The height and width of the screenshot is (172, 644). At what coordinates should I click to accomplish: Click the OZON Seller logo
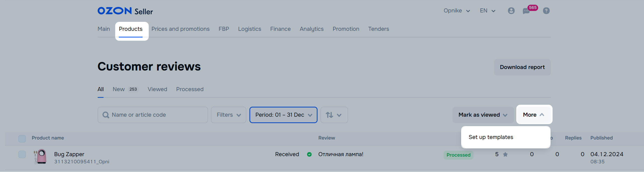tap(125, 11)
